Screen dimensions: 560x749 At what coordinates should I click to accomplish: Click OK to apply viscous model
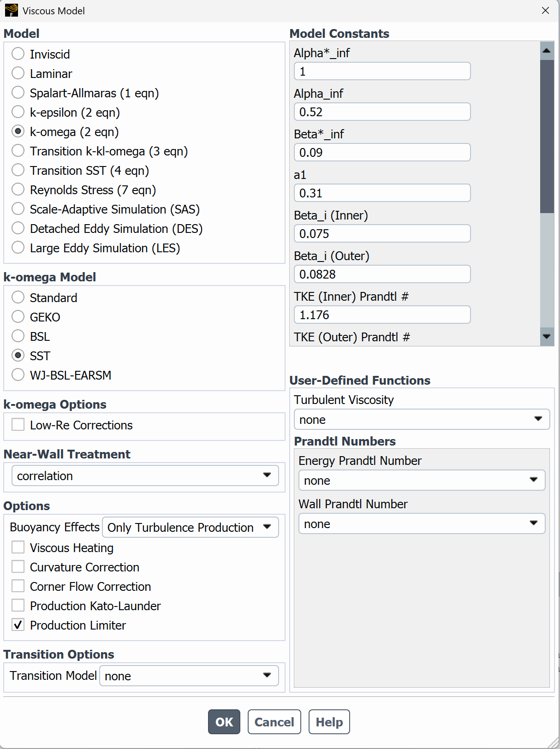pos(224,722)
